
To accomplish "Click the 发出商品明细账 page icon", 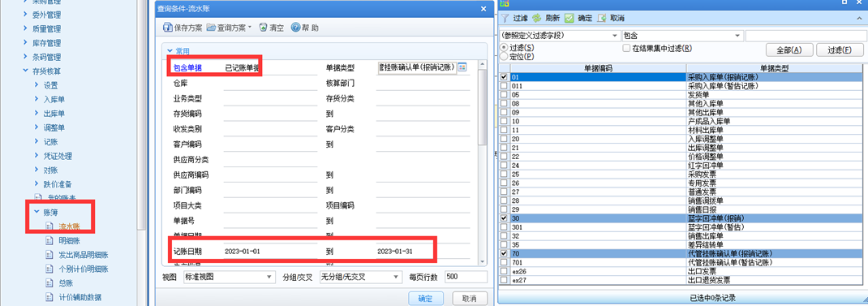I will pyautogui.click(x=49, y=256).
